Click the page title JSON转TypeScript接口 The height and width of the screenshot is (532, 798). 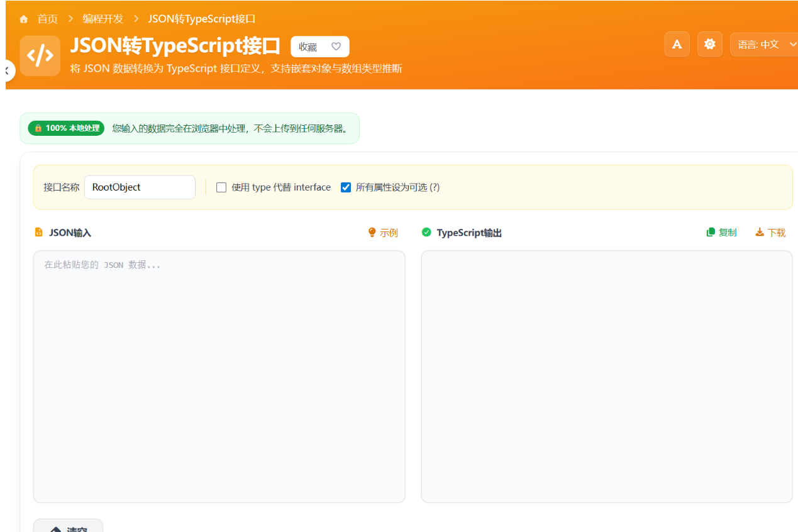[175, 46]
